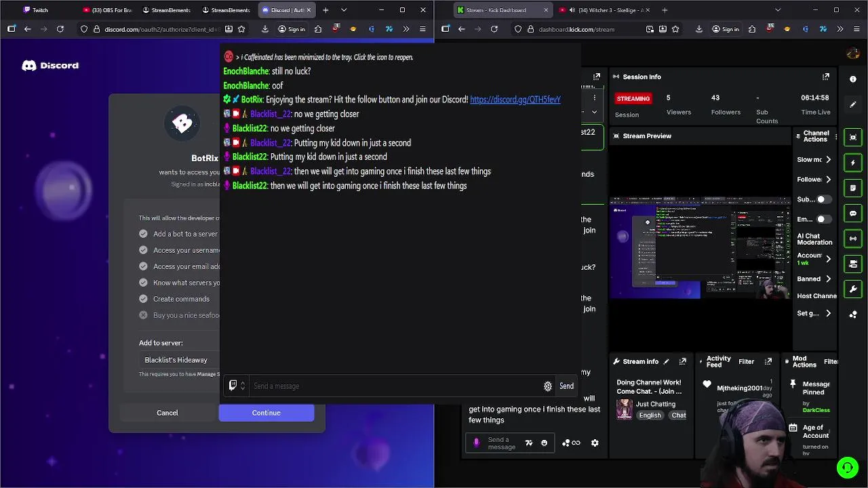Toggle the Emote-only chat switch
868x488 pixels.
823,220
